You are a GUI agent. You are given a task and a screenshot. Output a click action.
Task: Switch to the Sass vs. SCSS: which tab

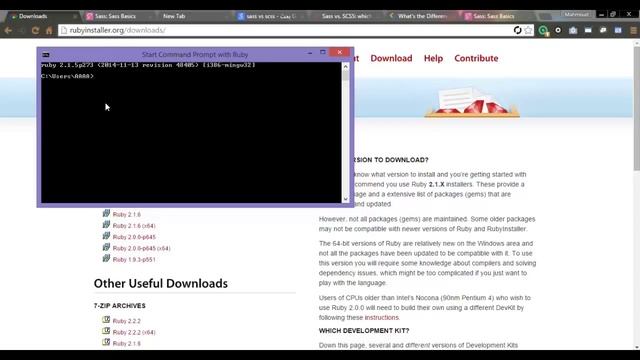tap(346, 16)
